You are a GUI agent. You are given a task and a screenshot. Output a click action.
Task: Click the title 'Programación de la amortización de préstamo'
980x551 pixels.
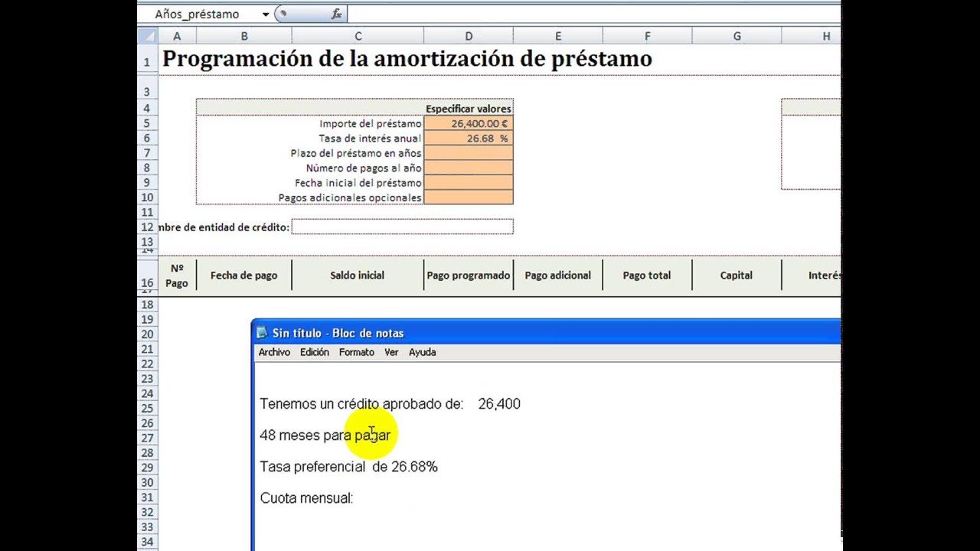407,59
